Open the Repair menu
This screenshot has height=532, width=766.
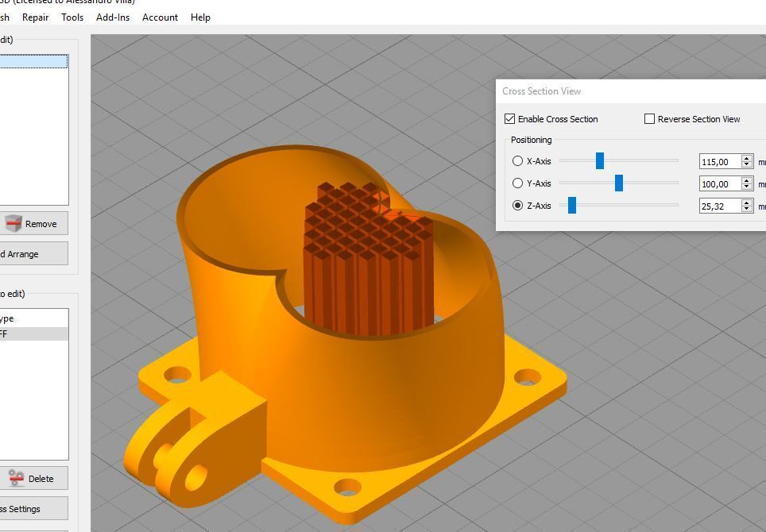[35, 17]
